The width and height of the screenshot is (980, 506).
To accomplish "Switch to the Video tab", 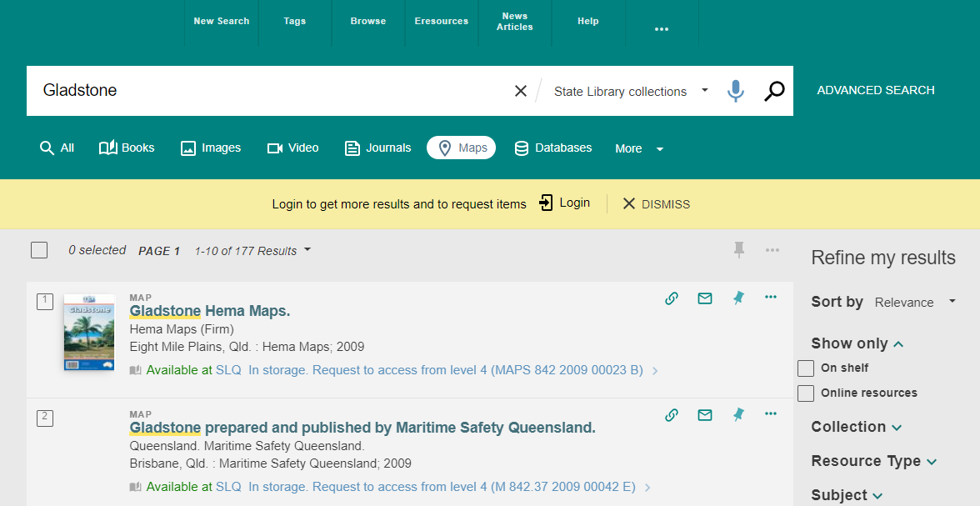I will 293,148.
